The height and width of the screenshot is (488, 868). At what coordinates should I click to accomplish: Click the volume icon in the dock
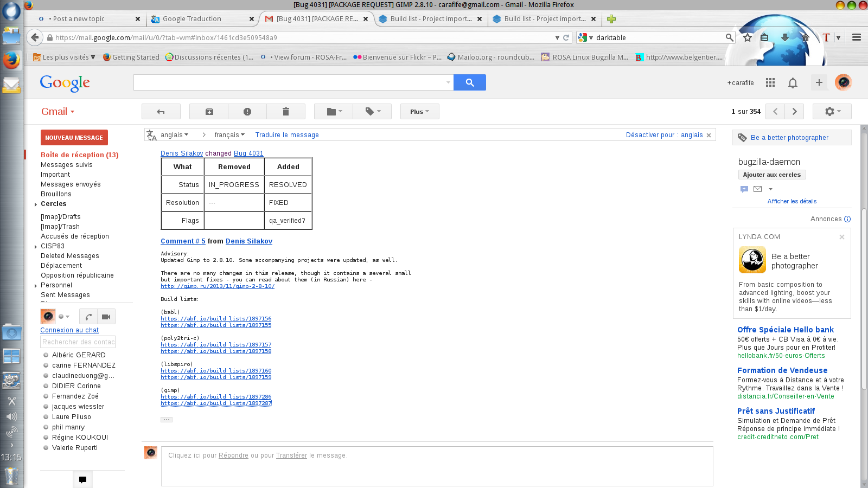[x=11, y=416]
